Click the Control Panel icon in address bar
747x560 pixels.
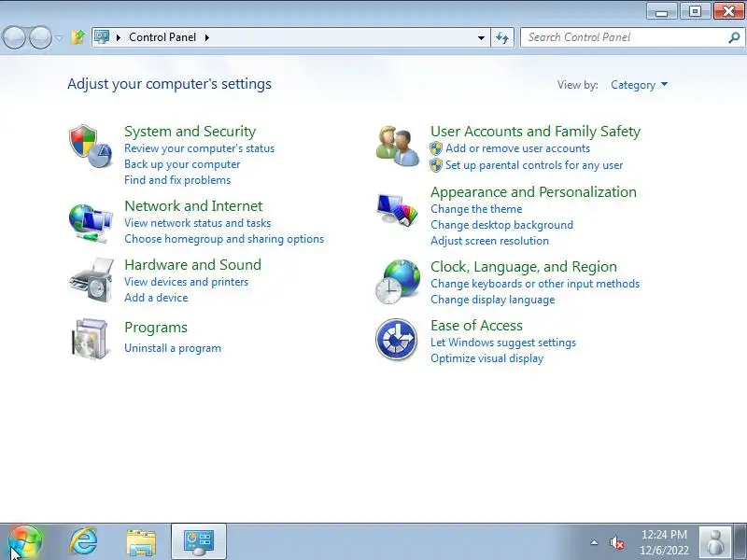[x=102, y=37]
